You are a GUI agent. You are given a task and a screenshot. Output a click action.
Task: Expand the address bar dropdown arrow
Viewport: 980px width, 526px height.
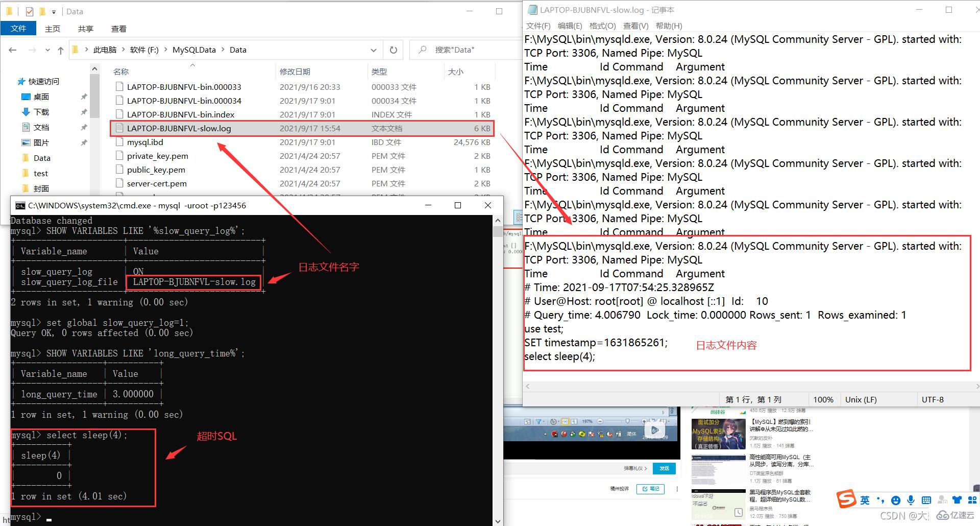374,50
